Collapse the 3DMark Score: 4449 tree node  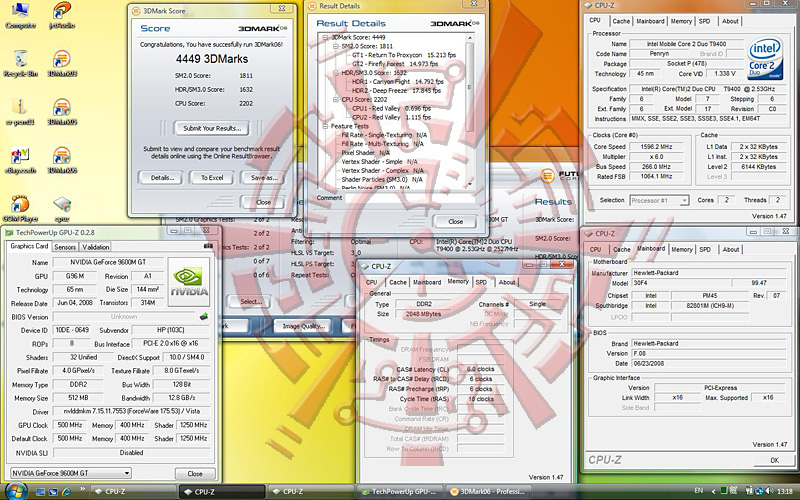pos(326,37)
